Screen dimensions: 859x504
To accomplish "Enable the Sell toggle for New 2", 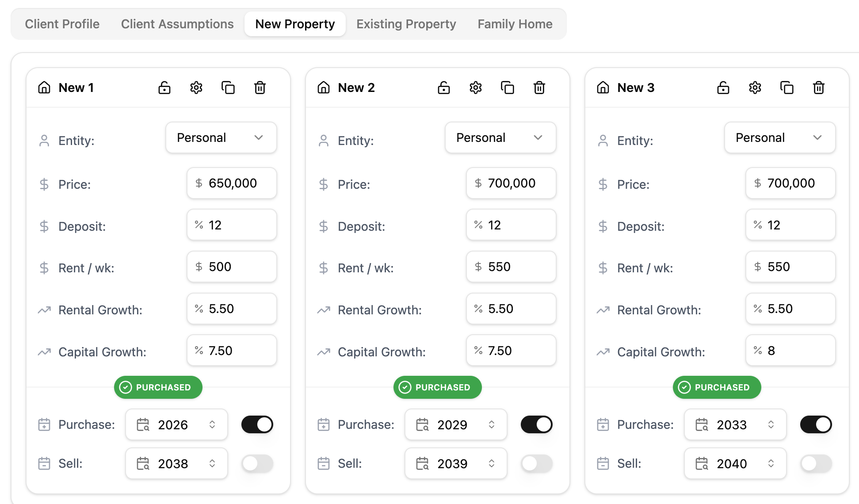I will click(537, 463).
